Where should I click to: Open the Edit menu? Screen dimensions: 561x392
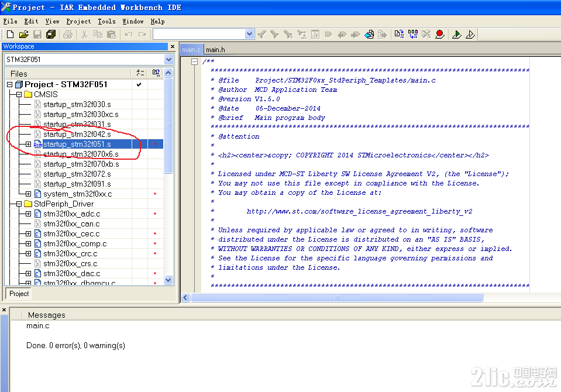click(31, 22)
